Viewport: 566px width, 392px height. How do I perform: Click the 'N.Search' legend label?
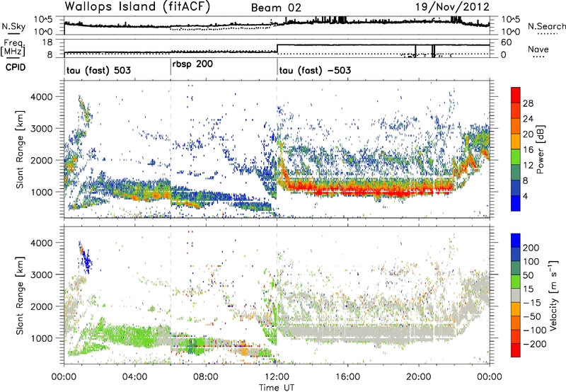[x=547, y=26]
